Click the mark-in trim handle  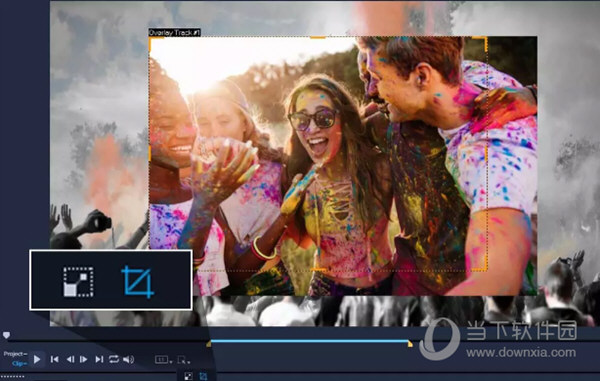click(209, 344)
